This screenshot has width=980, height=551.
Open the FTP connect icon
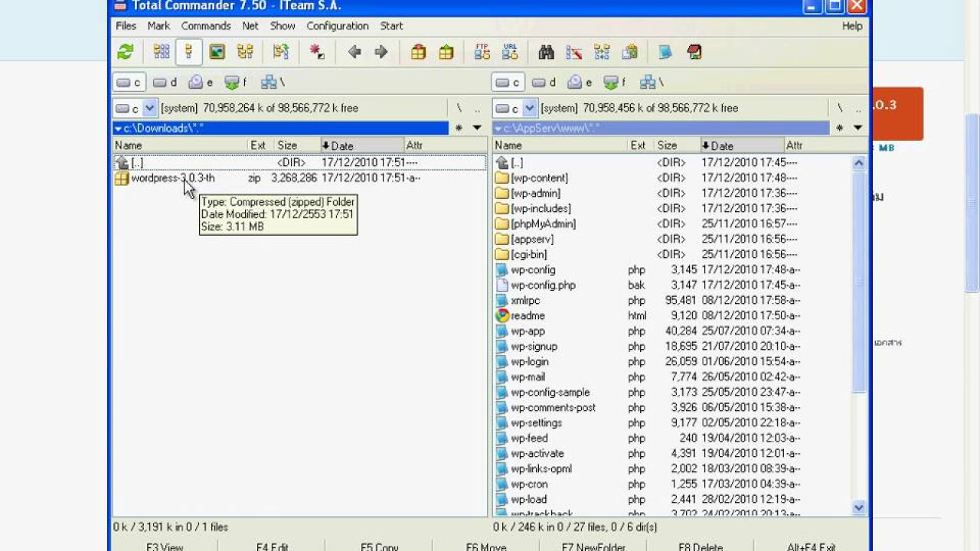click(482, 52)
